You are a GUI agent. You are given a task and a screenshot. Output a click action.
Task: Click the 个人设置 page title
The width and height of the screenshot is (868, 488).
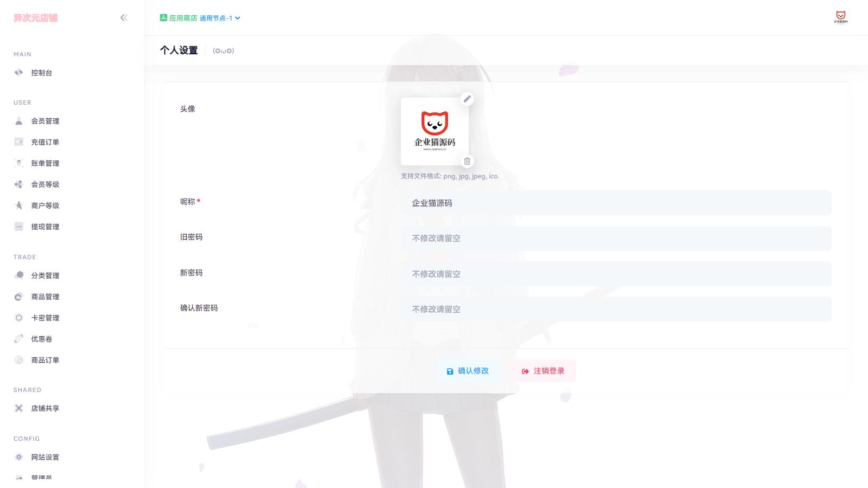pyautogui.click(x=179, y=50)
